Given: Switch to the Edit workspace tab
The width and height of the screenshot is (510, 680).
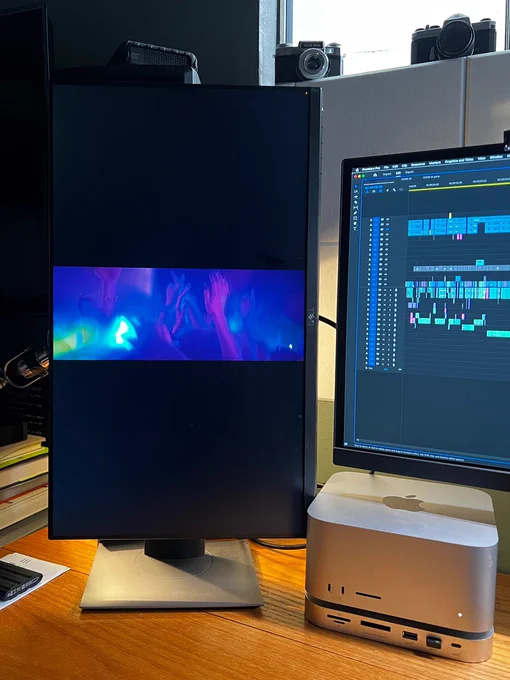Looking at the screenshot, I should pyautogui.click(x=398, y=173).
